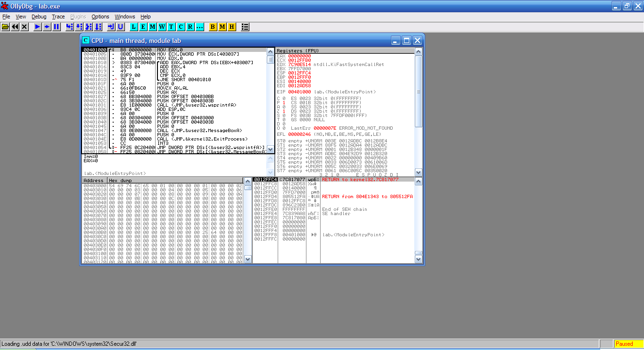This screenshot has height=350, width=644.
Task: Show Threads window (cyan T icon)
Action: (171, 27)
